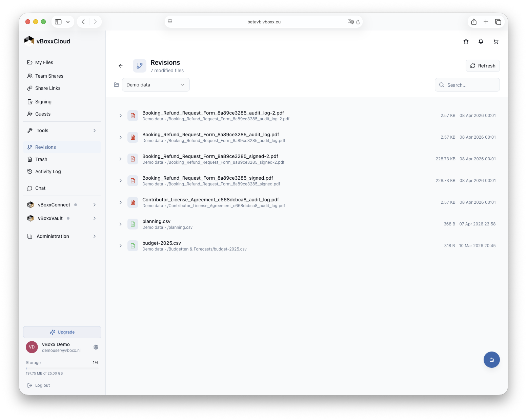527x420 pixels.
Task: Go back in browser history
Action: click(83, 22)
